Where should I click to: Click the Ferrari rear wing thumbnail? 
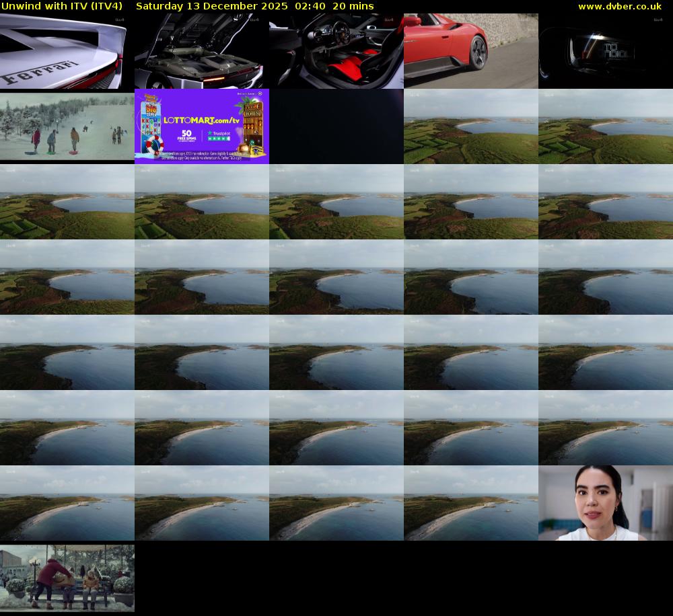[x=67, y=51]
